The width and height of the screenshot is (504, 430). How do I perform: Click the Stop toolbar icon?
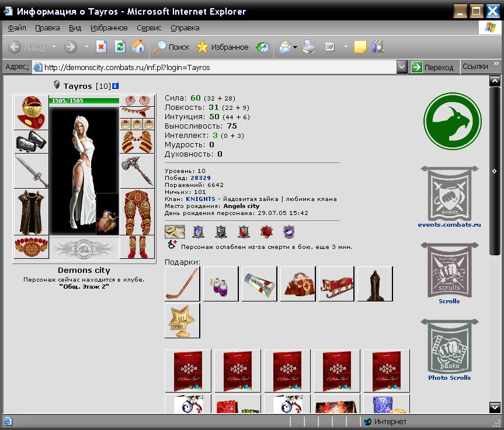click(x=101, y=47)
